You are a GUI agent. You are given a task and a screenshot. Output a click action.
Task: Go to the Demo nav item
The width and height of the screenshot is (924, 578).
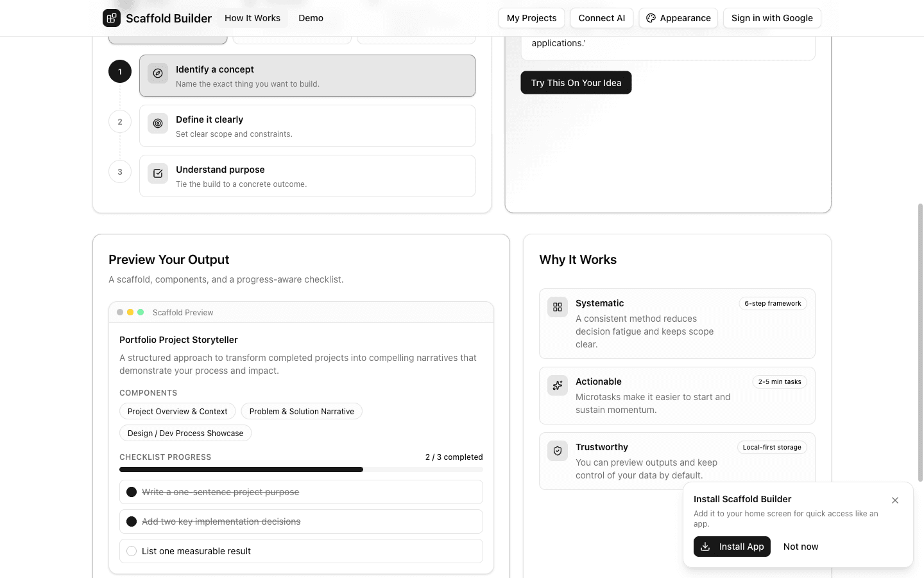pos(311,18)
